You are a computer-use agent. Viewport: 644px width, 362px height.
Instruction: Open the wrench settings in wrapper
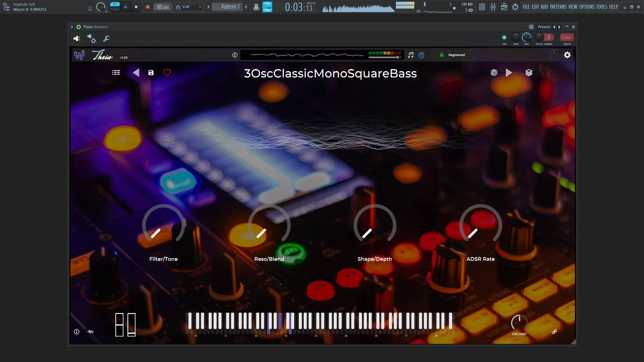coord(106,39)
